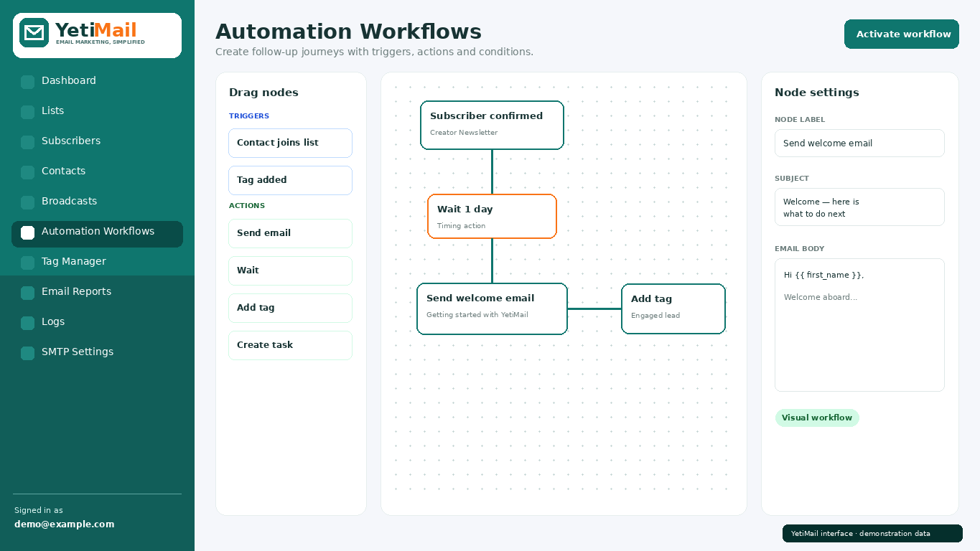The height and width of the screenshot is (551, 980).
Task: Select the Add tag Engaged lead node
Action: (673, 309)
